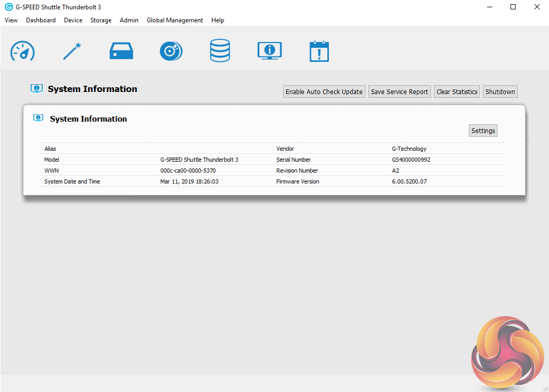549x392 pixels.
Task: Expand the Device menu
Action: point(73,20)
